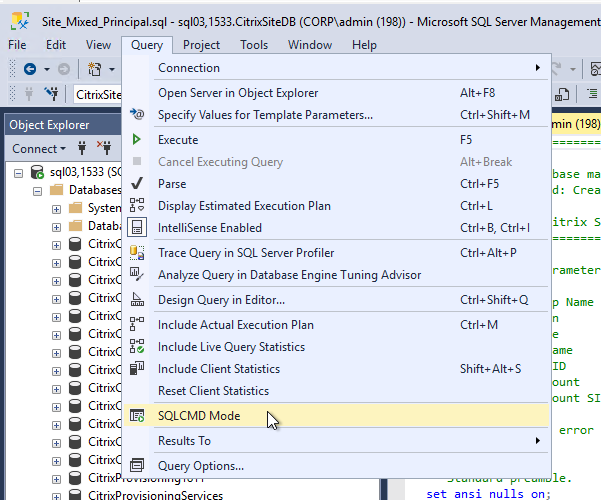Click the Database Engine Tuning Advisor icon
The width and height of the screenshot is (601, 500).
pos(137,275)
